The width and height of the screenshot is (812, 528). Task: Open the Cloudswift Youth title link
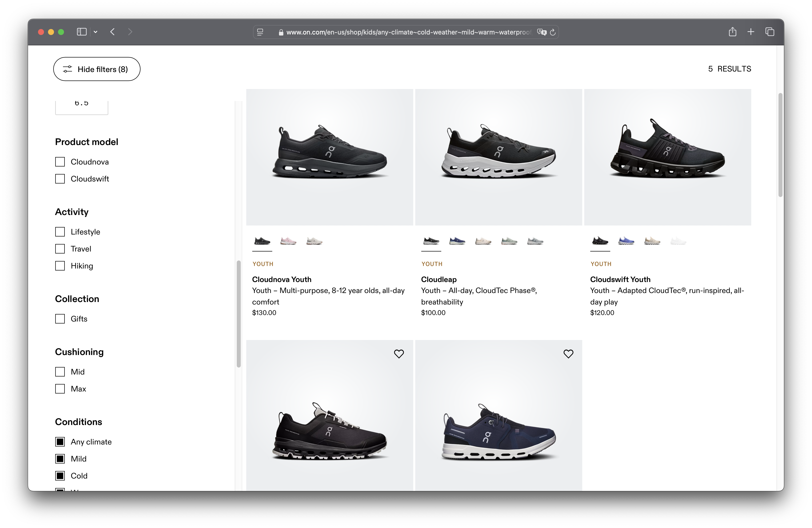click(x=620, y=279)
